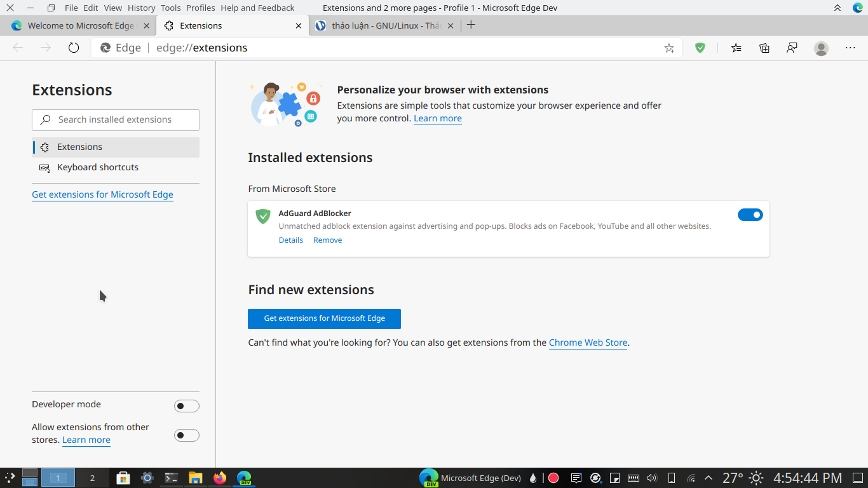This screenshot has height=488, width=868.
Task: Open the updates tray icon
Action: 595,478
